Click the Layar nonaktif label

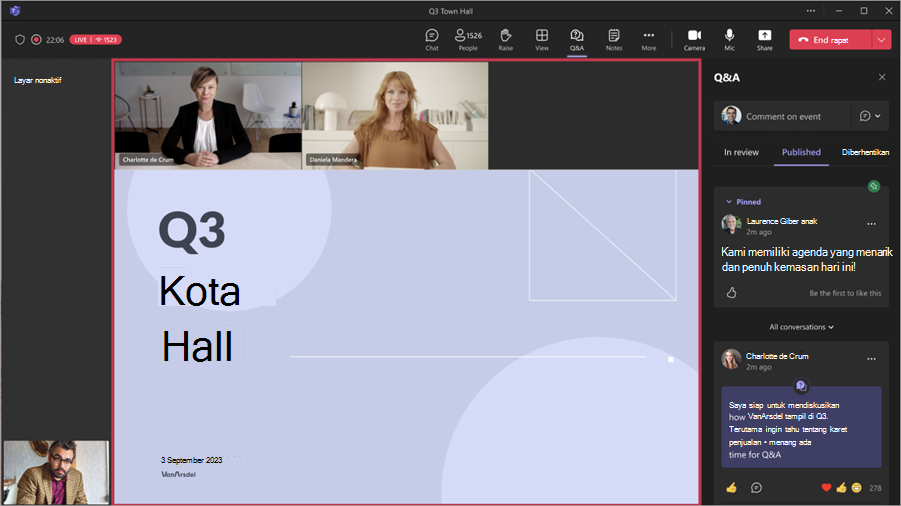point(37,80)
